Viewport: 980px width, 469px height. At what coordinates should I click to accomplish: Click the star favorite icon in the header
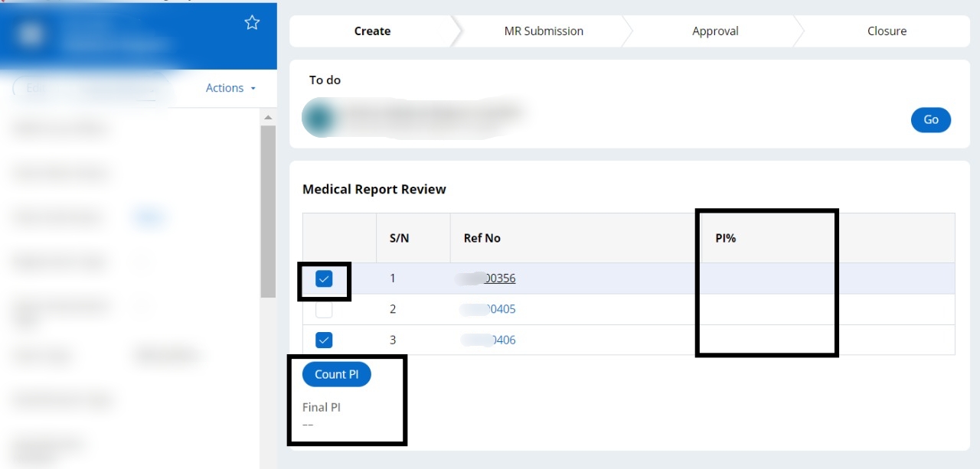click(252, 22)
